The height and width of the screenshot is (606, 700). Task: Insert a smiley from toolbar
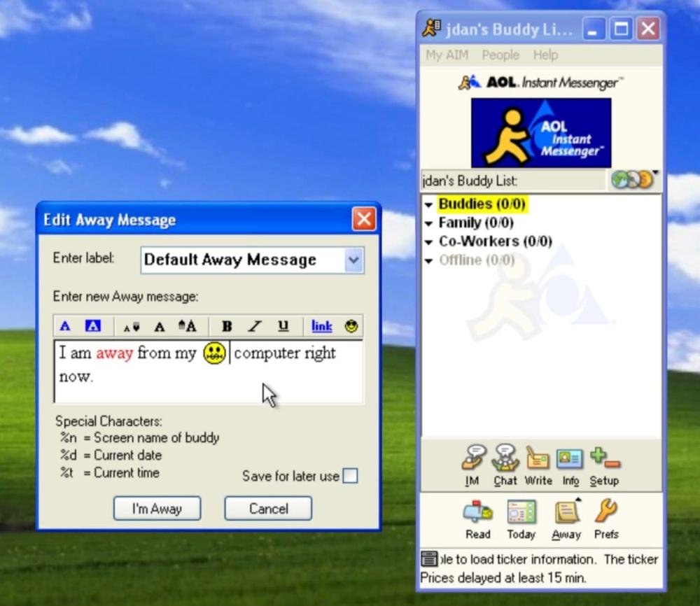(351, 326)
